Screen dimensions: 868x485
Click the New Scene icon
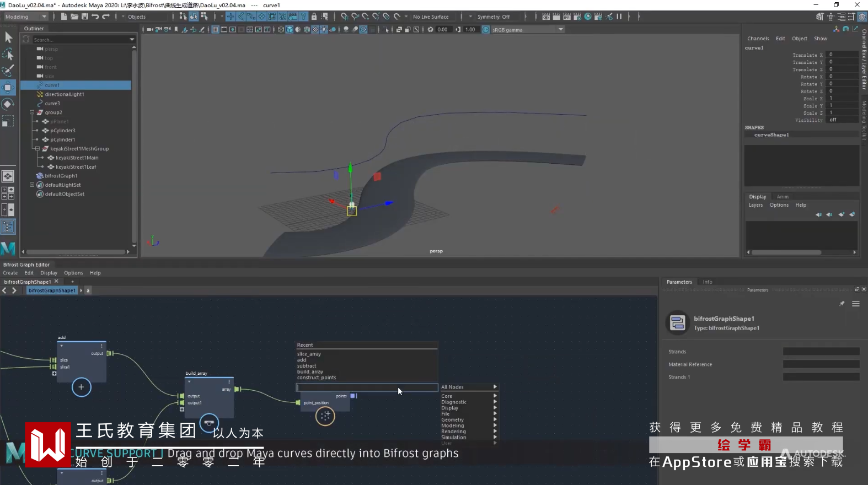[x=64, y=17]
